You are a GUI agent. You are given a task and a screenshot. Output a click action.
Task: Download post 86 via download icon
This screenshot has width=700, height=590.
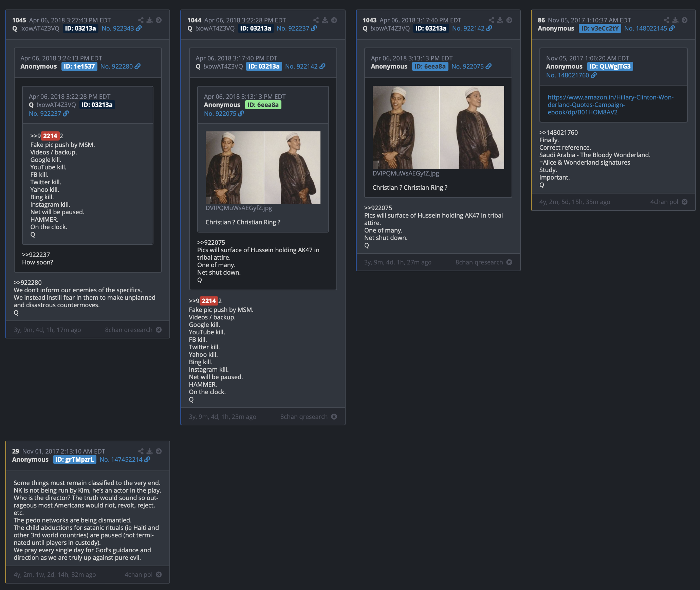click(x=676, y=20)
